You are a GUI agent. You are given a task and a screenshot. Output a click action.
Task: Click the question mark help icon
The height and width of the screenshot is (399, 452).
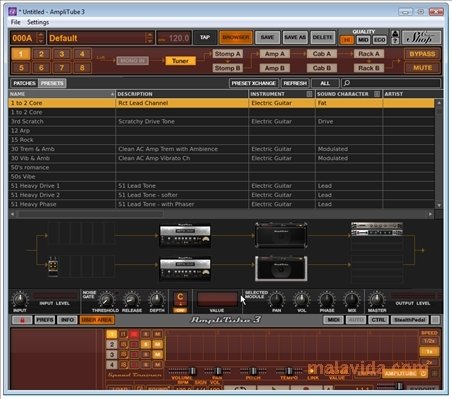[x=395, y=41]
